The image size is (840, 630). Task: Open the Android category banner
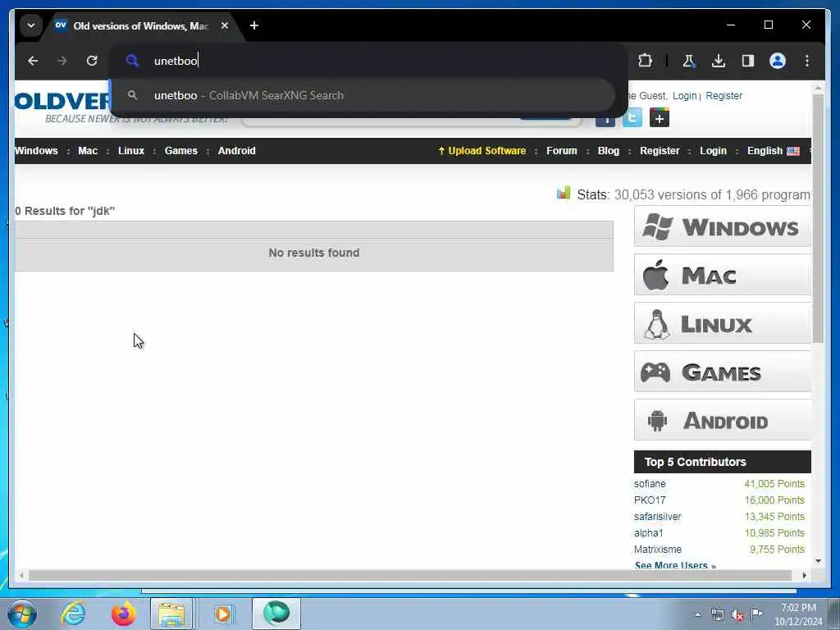pos(722,420)
